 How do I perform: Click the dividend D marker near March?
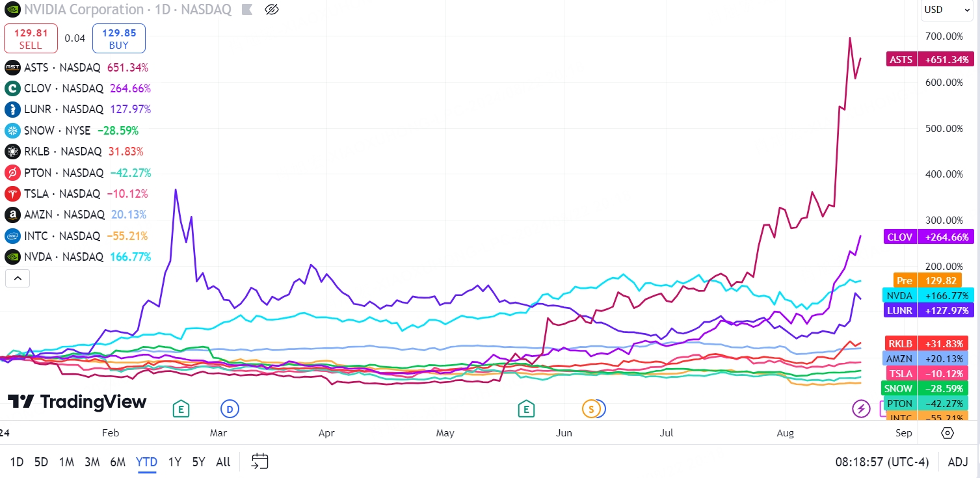(x=230, y=409)
